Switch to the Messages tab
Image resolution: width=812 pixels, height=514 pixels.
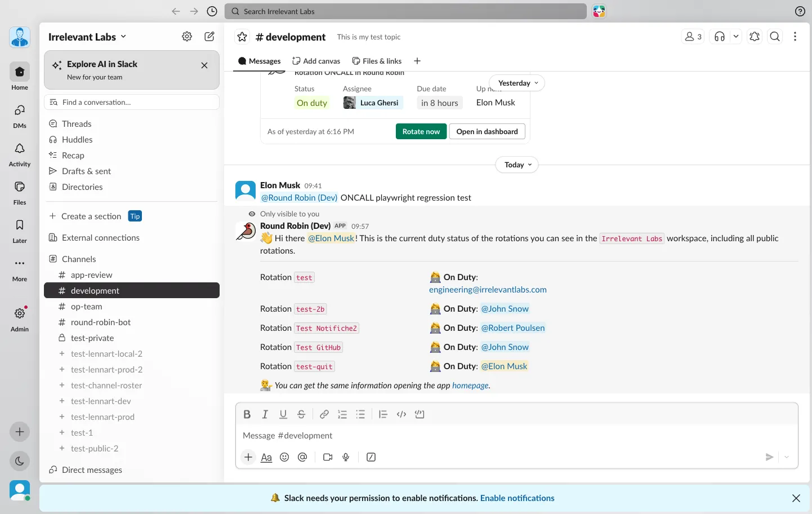coord(259,61)
